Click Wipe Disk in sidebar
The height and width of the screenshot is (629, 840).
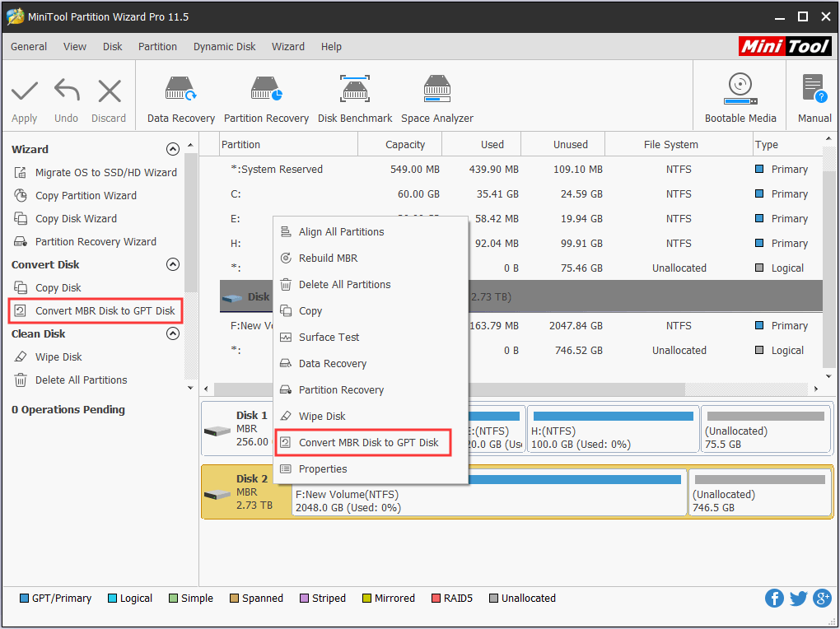pyautogui.click(x=48, y=356)
